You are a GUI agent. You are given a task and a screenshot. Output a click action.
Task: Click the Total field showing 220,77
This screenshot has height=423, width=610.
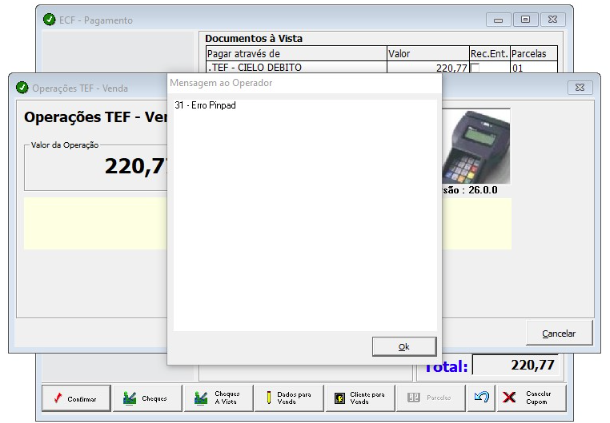point(515,366)
